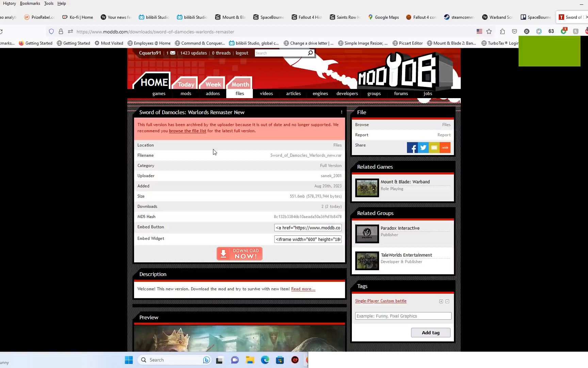Click the Read more link in the Description
This screenshot has height=368, width=588.
click(x=303, y=289)
